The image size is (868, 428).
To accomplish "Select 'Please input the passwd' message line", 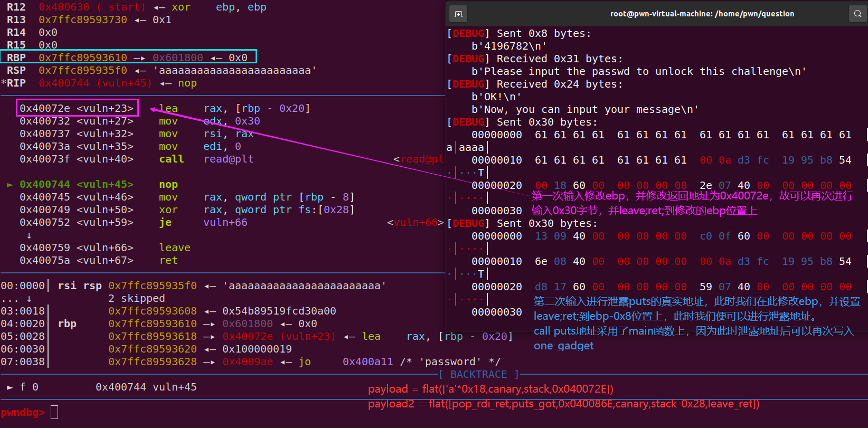I will tap(639, 71).
